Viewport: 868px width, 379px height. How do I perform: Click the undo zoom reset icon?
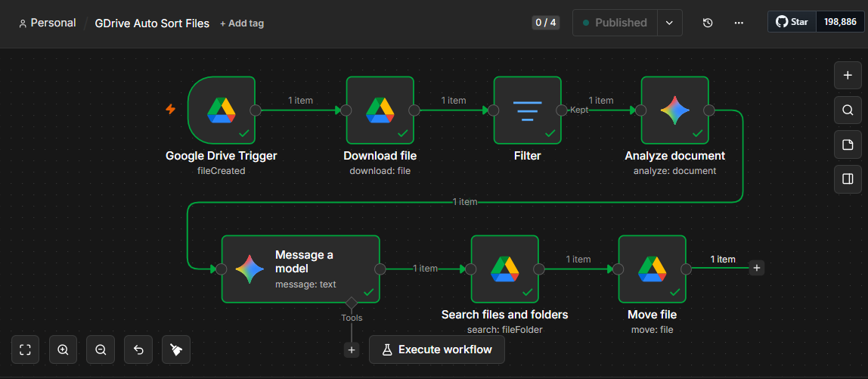click(x=138, y=349)
